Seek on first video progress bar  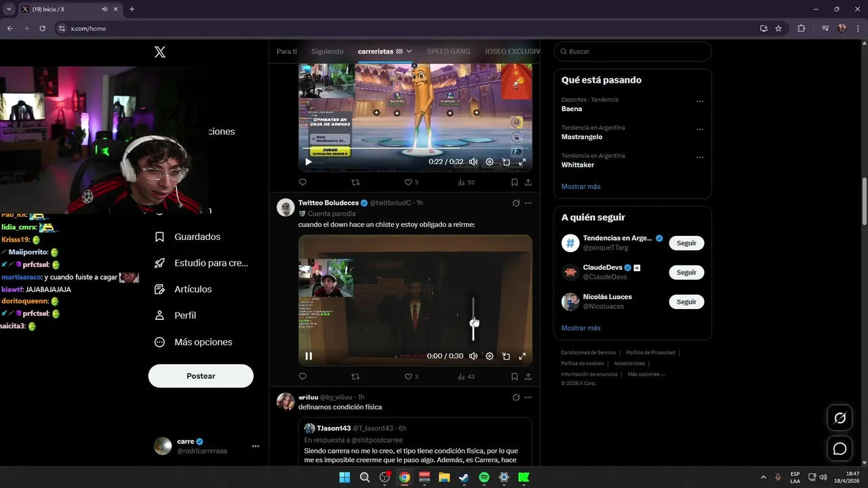(415, 148)
